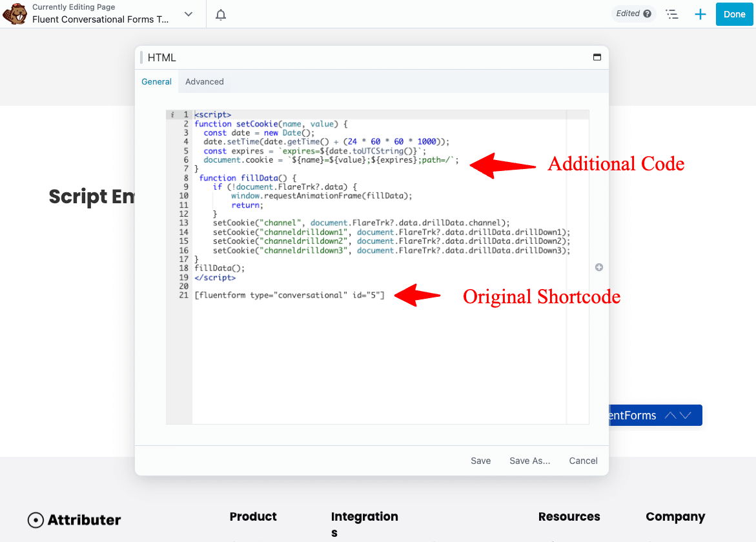The width and height of the screenshot is (756, 542).
Task: Toggle the HTML panel window size icon
Action: [597, 57]
